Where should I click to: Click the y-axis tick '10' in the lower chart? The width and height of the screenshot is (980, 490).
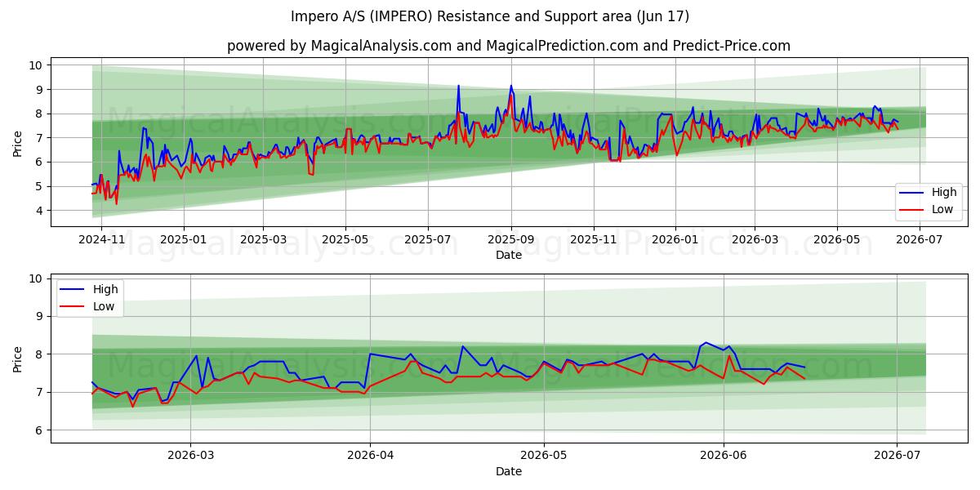click(37, 278)
